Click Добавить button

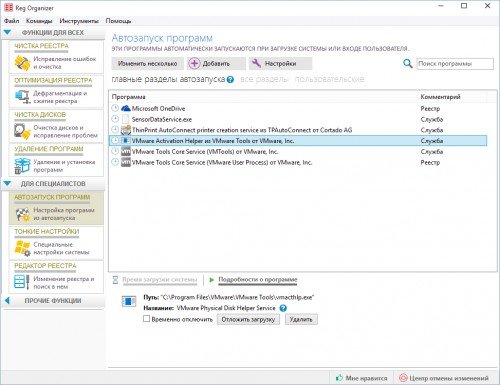[216, 63]
